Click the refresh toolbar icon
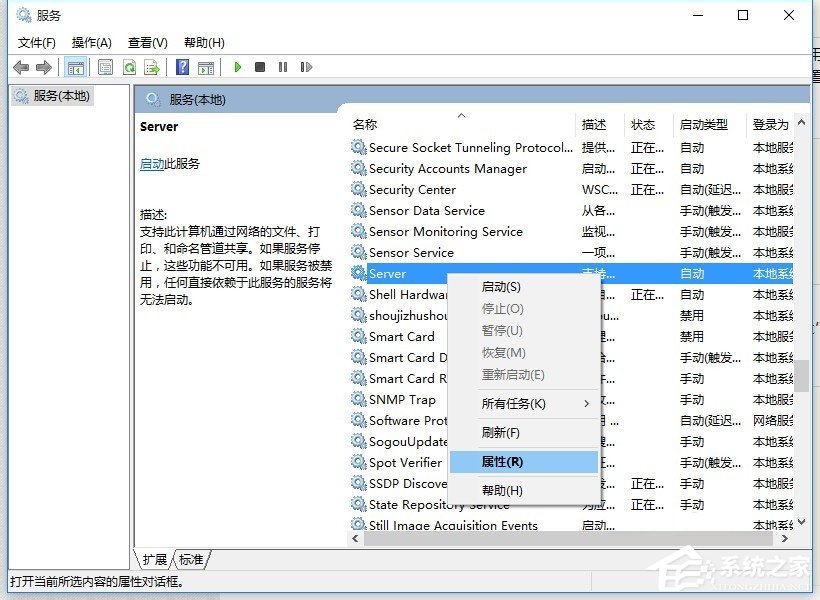820x600 pixels. point(129,67)
